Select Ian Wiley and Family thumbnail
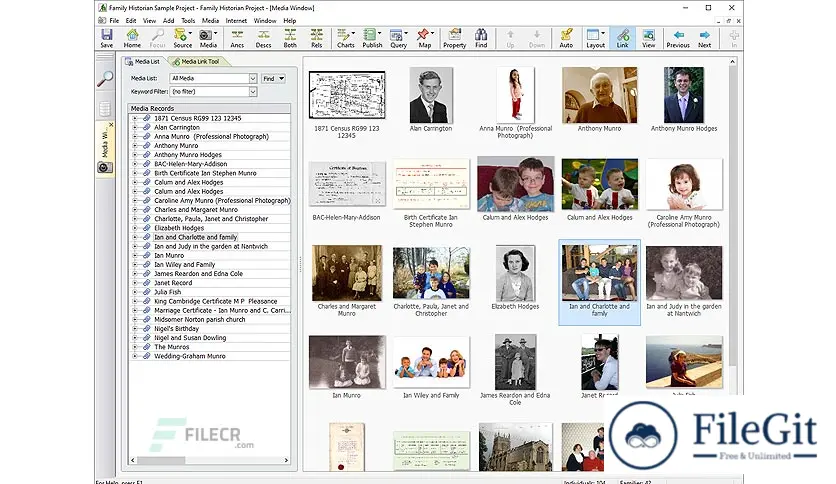The image size is (836, 484). (431, 362)
